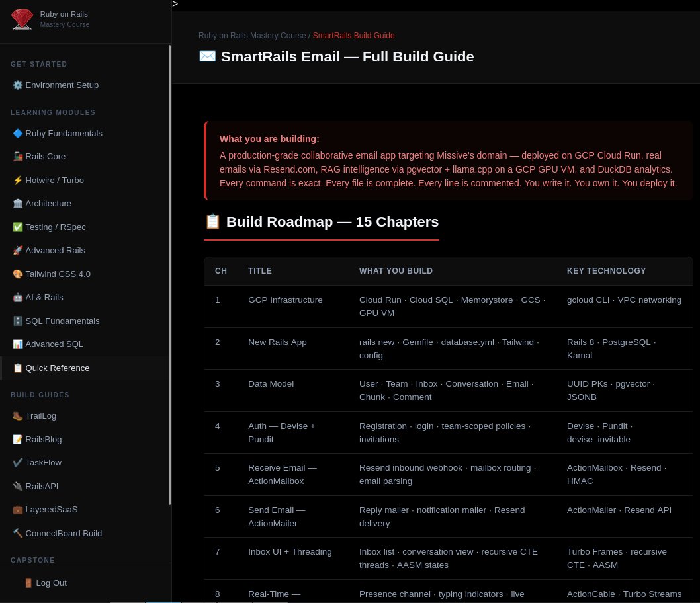Click the Receive Email — ActionMailbox title
Viewport: 700px width, 603px height.
tap(283, 475)
